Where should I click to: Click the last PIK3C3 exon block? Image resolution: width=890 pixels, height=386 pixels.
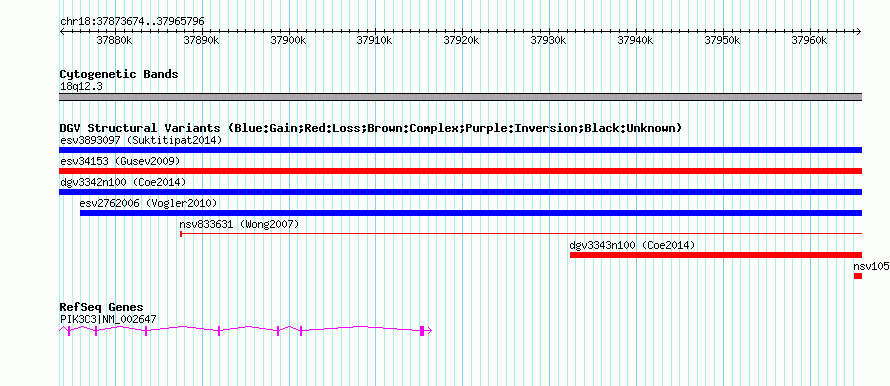click(422, 331)
